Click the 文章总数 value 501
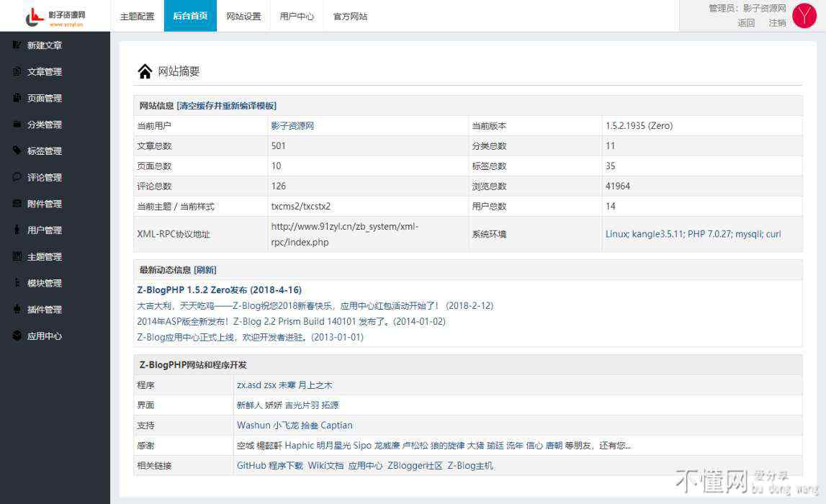The height and width of the screenshot is (504, 826). point(278,146)
